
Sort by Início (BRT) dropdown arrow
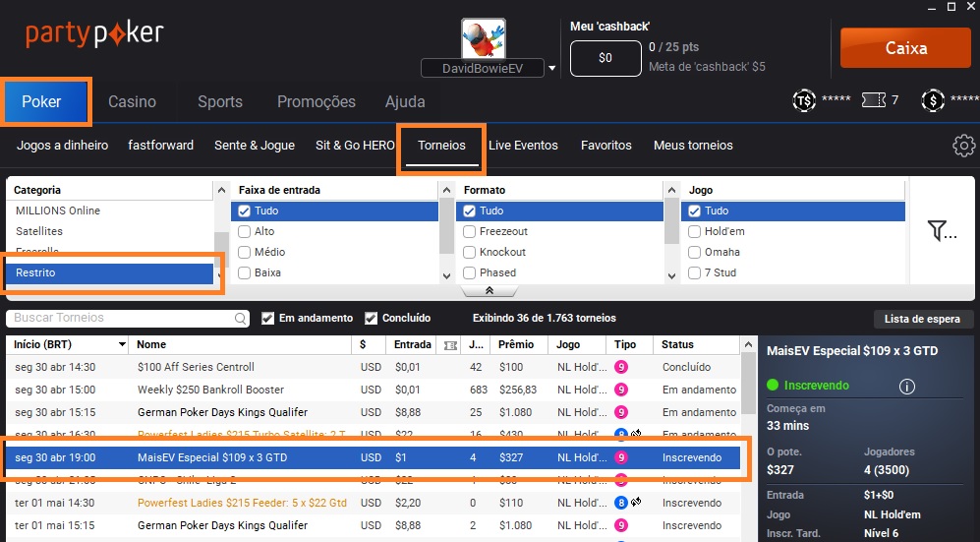click(x=122, y=345)
